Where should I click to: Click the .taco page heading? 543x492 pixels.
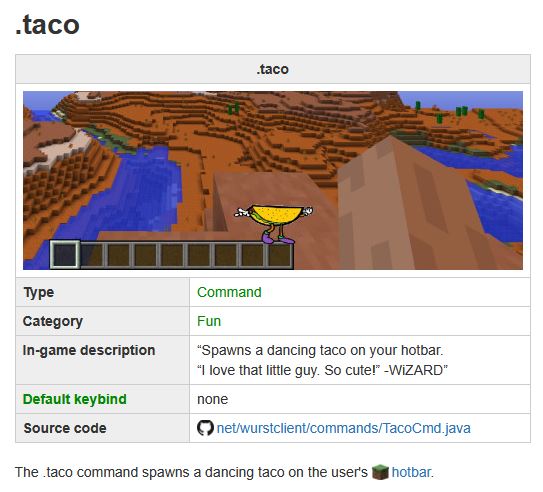click(x=47, y=25)
